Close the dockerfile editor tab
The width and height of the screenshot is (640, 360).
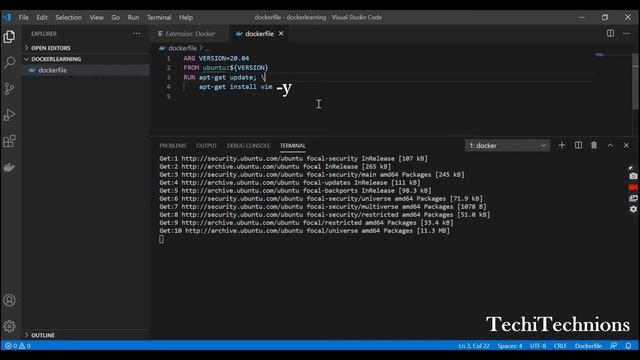pyautogui.click(x=281, y=33)
